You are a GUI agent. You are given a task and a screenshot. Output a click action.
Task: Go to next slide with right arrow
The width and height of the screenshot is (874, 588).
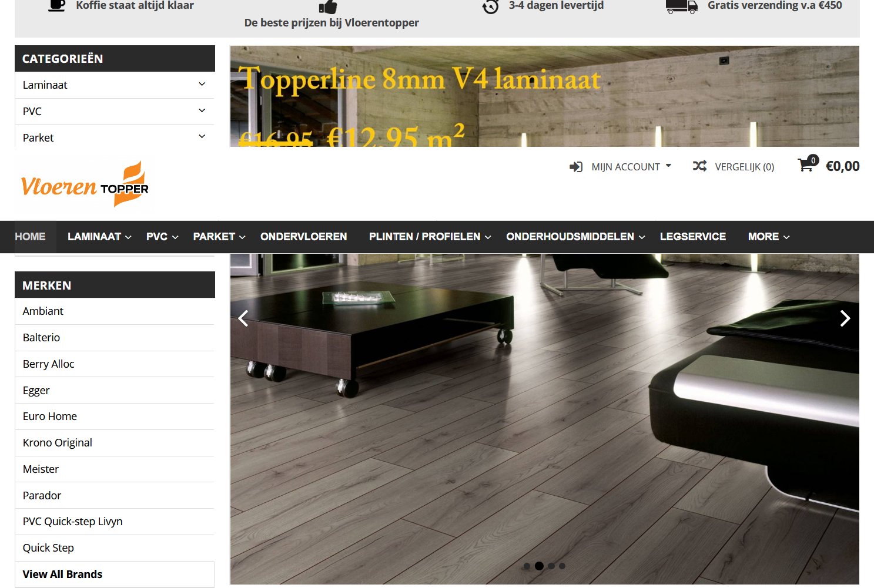(845, 318)
